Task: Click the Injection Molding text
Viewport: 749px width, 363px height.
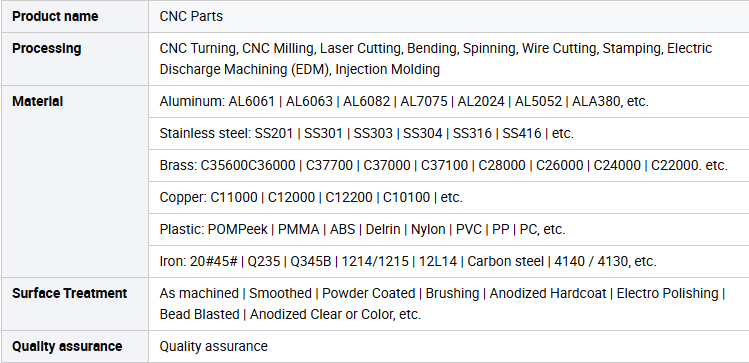Action: click(387, 69)
